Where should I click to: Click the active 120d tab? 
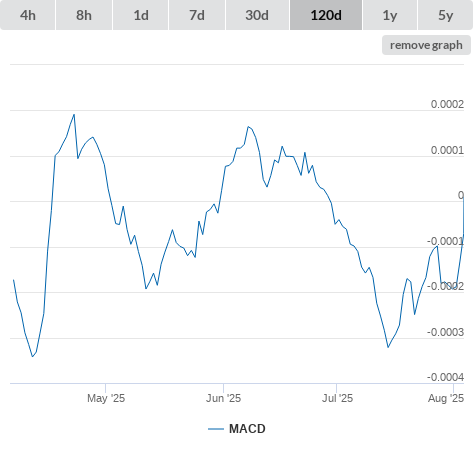pyautogui.click(x=326, y=15)
